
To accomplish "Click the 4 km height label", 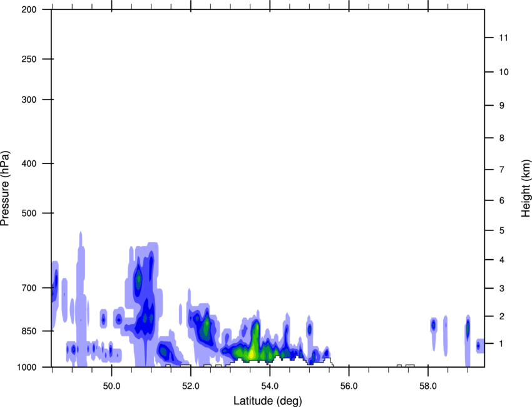I will [502, 260].
